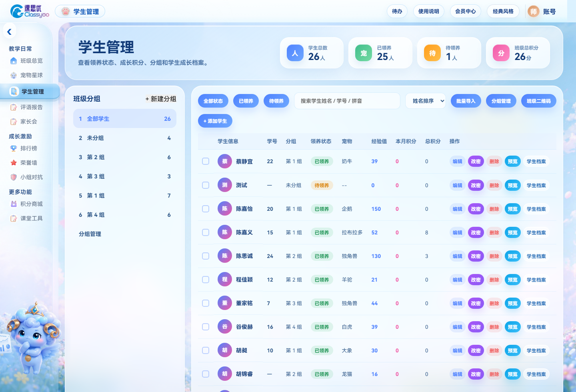Screen dimensions: 576x392
Task: Click 家长会 icon in sidebar
Action: pyautogui.click(x=14, y=122)
